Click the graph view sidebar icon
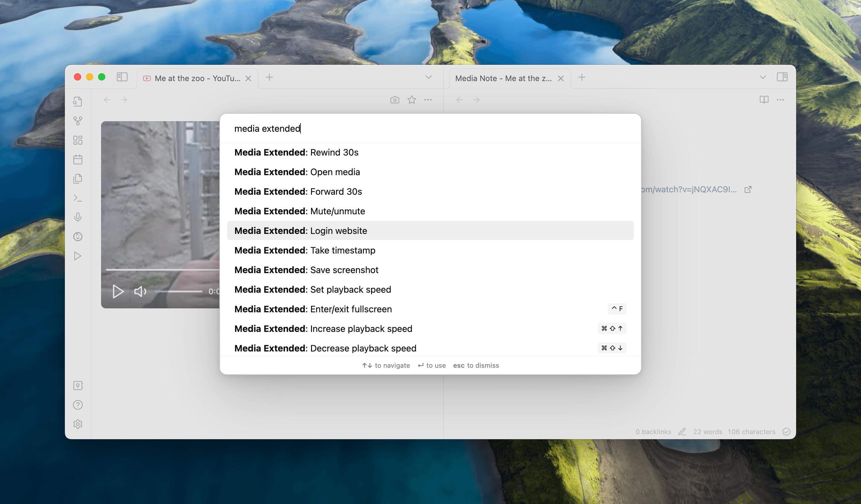 click(78, 121)
